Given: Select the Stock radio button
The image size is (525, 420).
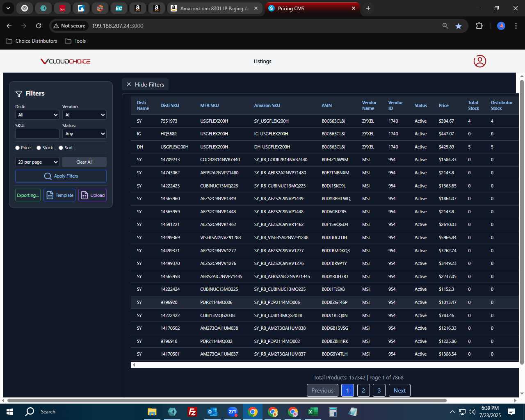Looking at the screenshot, I should point(39,148).
